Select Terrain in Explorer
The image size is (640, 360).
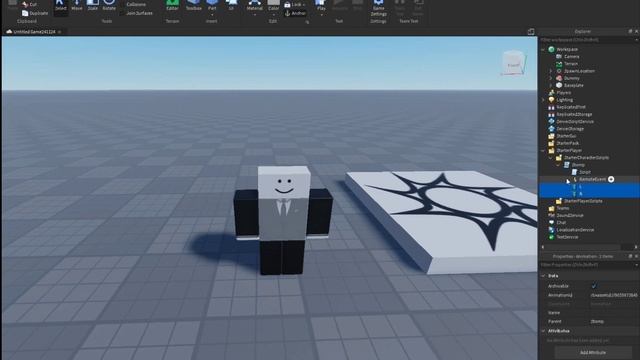[x=571, y=64]
